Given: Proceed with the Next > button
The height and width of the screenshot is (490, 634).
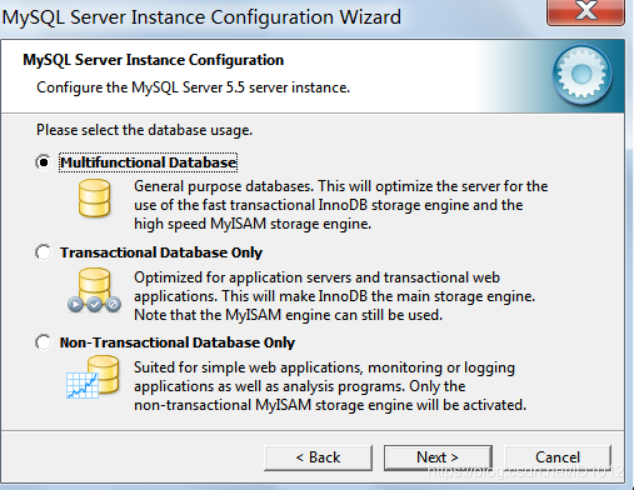Looking at the screenshot, I should [x=438, y=458].
